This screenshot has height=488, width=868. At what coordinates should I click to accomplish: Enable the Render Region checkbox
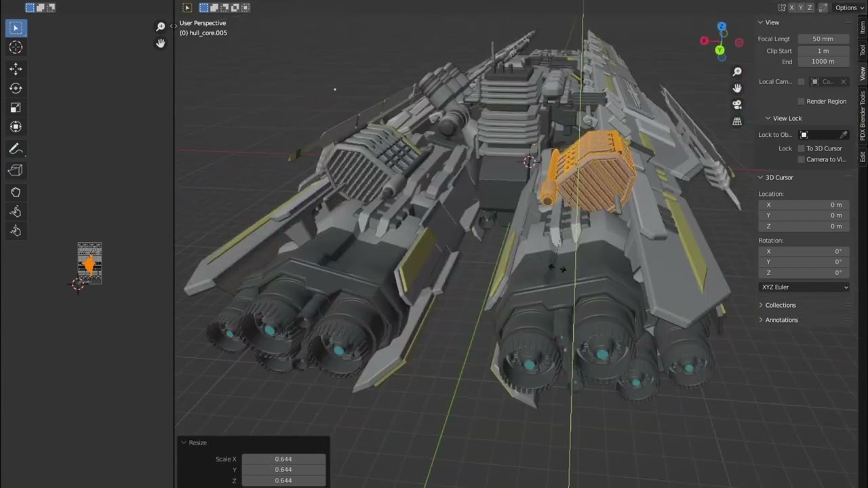point(801,101)
